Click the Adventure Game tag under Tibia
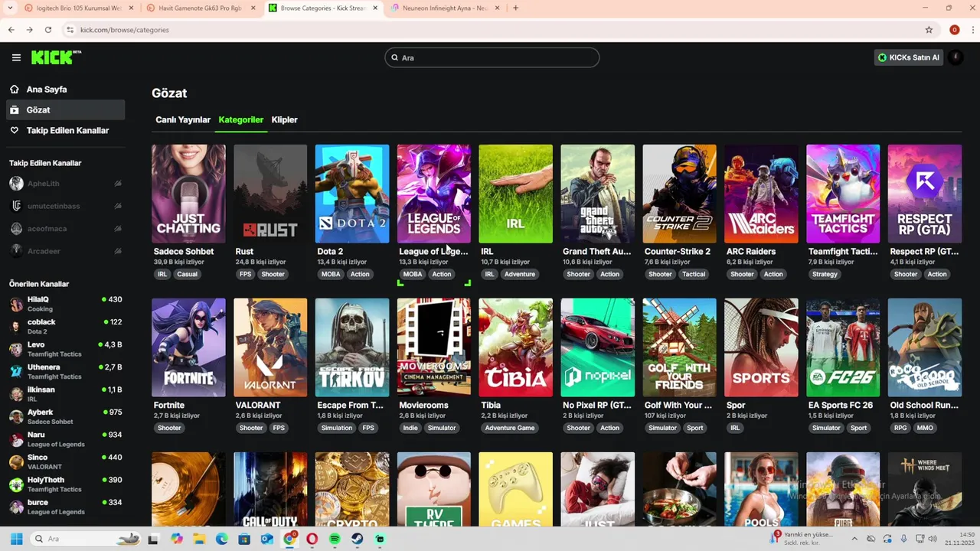 point(510,428)
